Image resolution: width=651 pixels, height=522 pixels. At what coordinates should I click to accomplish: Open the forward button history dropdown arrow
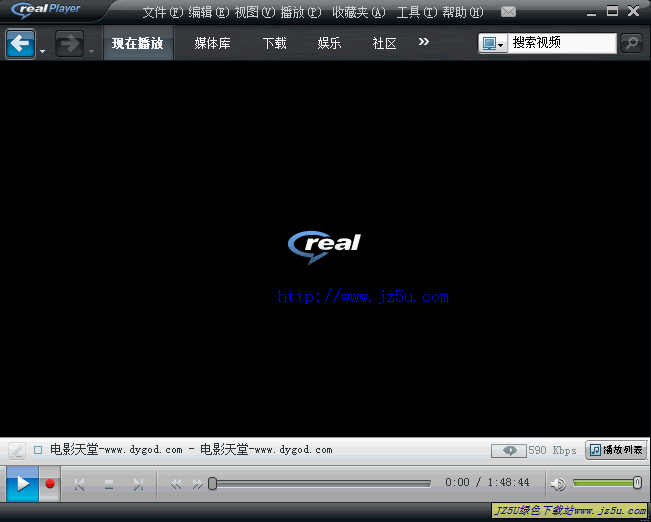point(91,51)
